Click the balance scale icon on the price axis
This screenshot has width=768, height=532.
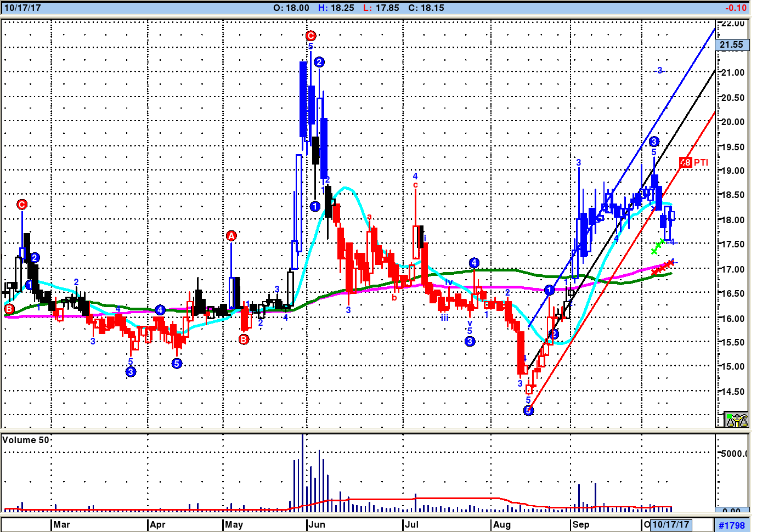(737, 420)
